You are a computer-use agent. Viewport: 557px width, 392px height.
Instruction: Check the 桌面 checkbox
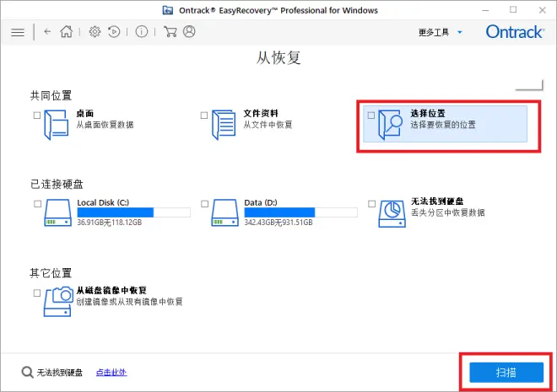pos(37,115)
